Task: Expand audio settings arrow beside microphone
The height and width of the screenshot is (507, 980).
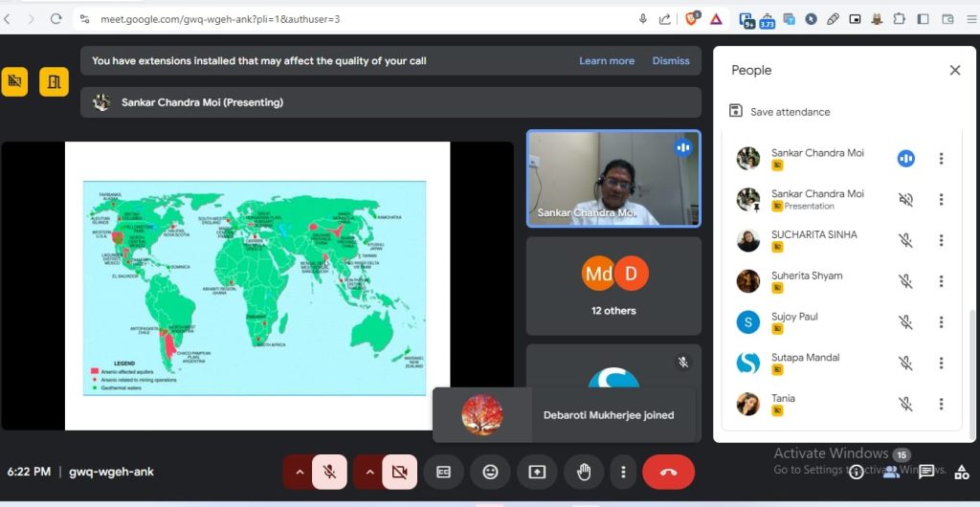Action: click(300, 472)
